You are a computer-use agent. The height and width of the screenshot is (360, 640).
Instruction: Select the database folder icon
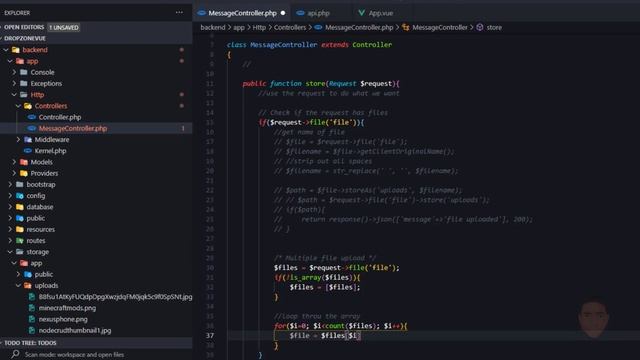[20, 207]
